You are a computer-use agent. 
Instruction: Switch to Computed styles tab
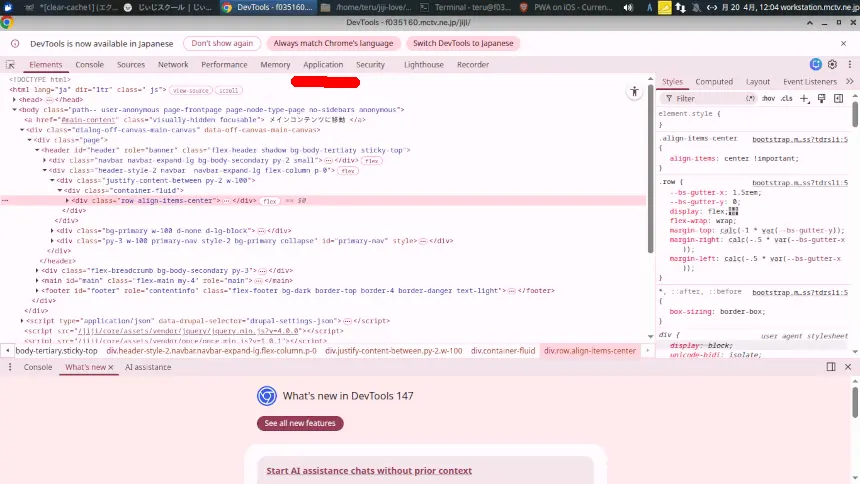click(x=714, y=81)
